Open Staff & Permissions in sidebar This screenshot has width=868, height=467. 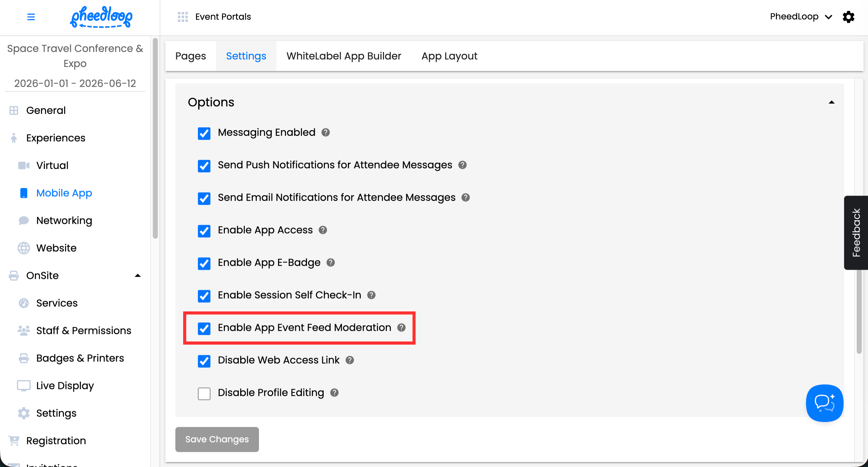(84, 330)
